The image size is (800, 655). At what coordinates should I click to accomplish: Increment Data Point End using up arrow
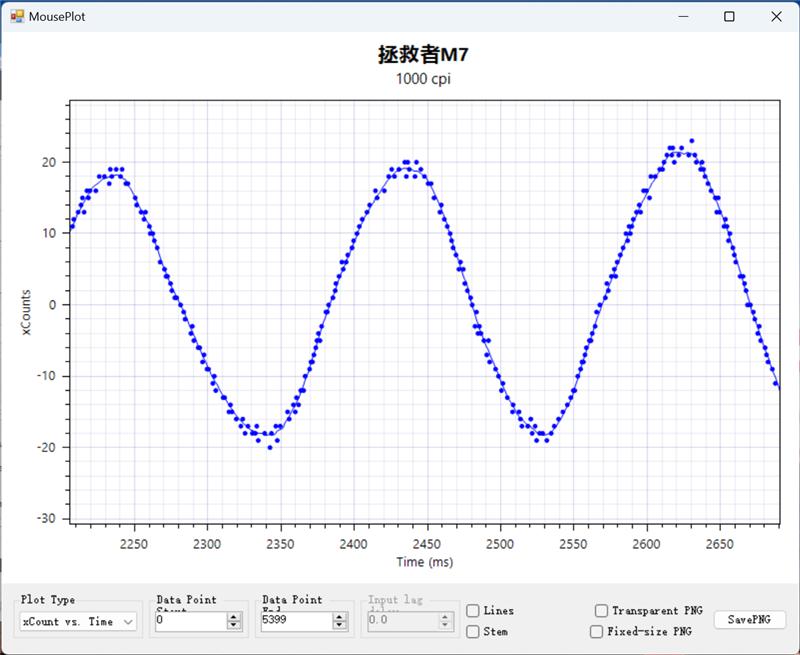coord(340,617)
